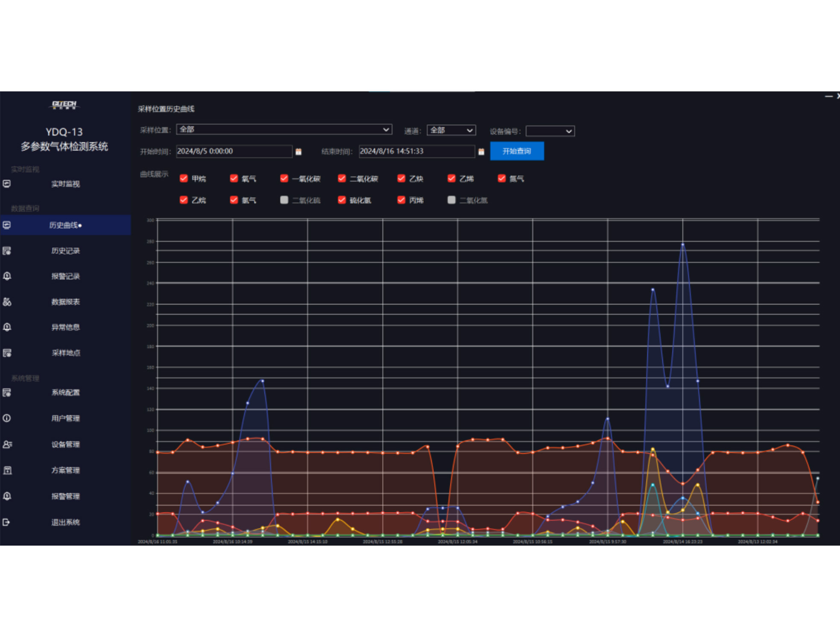The height and width of the screenshot is (631, 840).
Task: Open the 通道 dropdown list
Action: coord(469,130)
